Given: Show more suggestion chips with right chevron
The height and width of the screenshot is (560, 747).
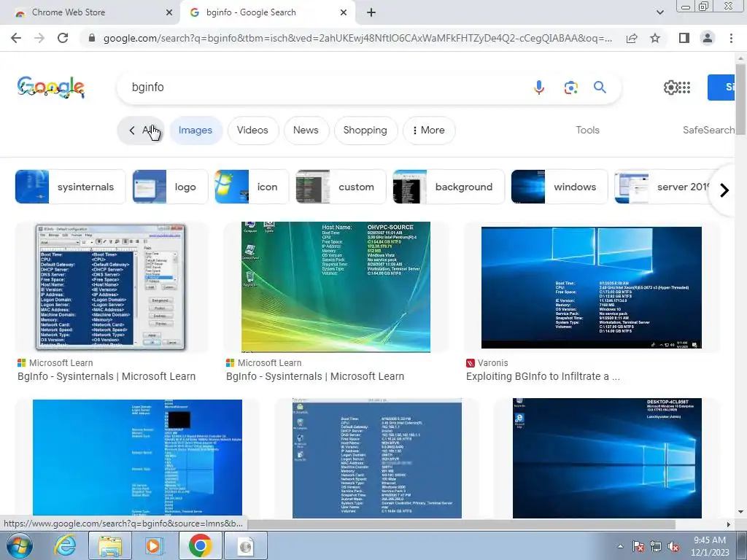Looking at the screenshot, I should click(x=724, y=190).
